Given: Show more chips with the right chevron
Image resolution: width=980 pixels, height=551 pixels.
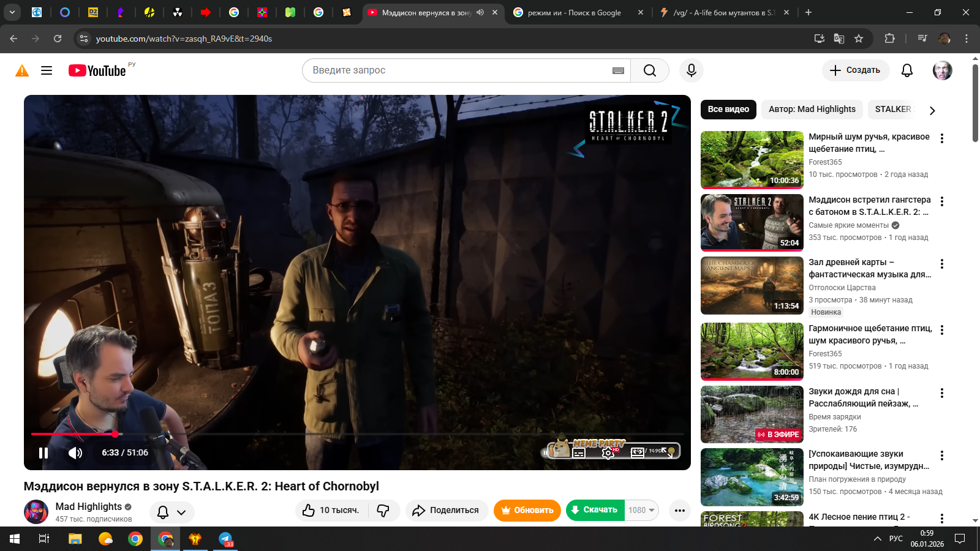Looking at the screenshot, I should 932,111.
